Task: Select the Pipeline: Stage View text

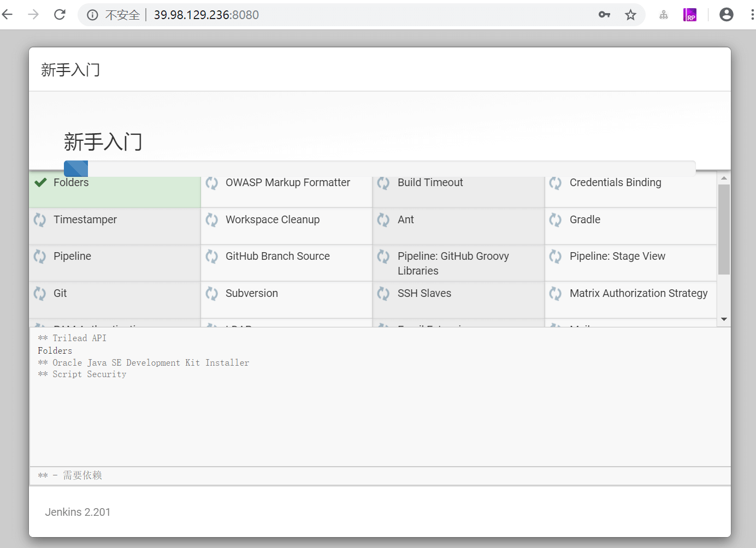Action: coord(617,256)
